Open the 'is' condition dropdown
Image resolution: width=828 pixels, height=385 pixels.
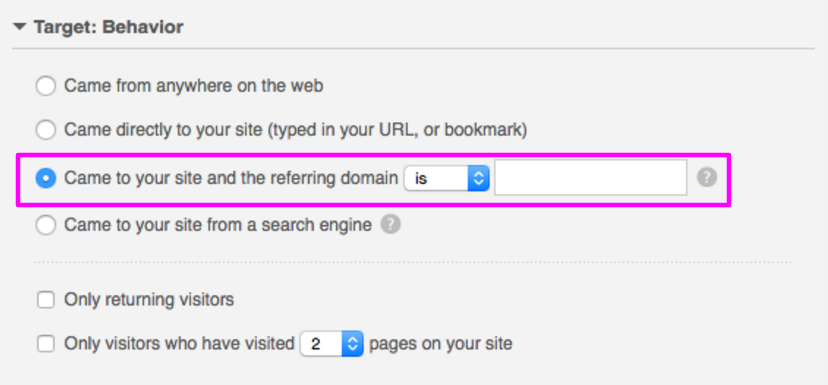[447, 179]
